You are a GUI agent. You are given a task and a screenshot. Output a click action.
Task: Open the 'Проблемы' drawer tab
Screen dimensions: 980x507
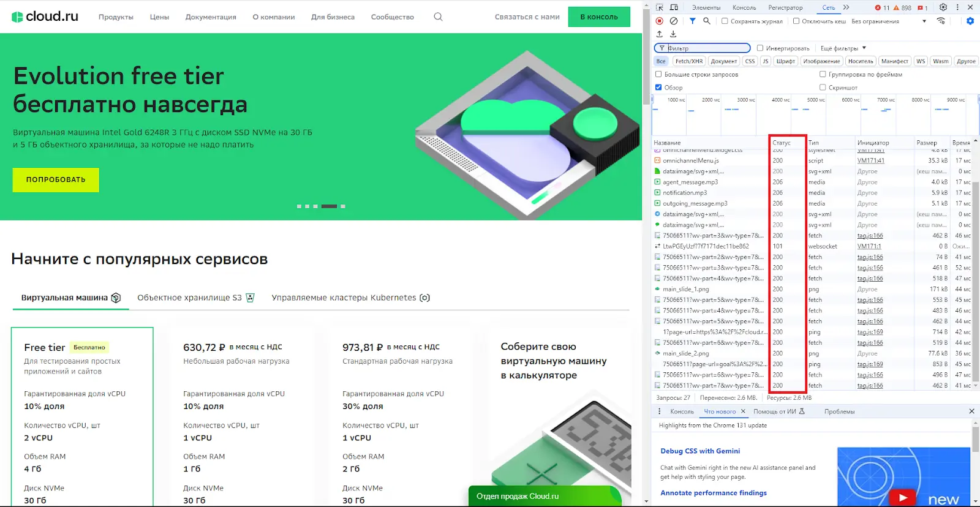(x=839, y=411)
